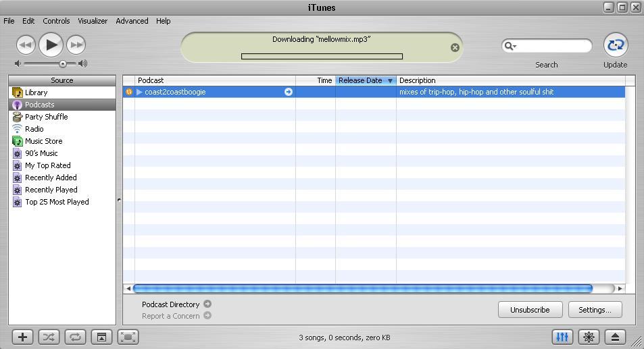This screenshot has width=644, height=349.
Task: Cancel the mellowmix.mp3 download
Action: (x=455, y=47)
